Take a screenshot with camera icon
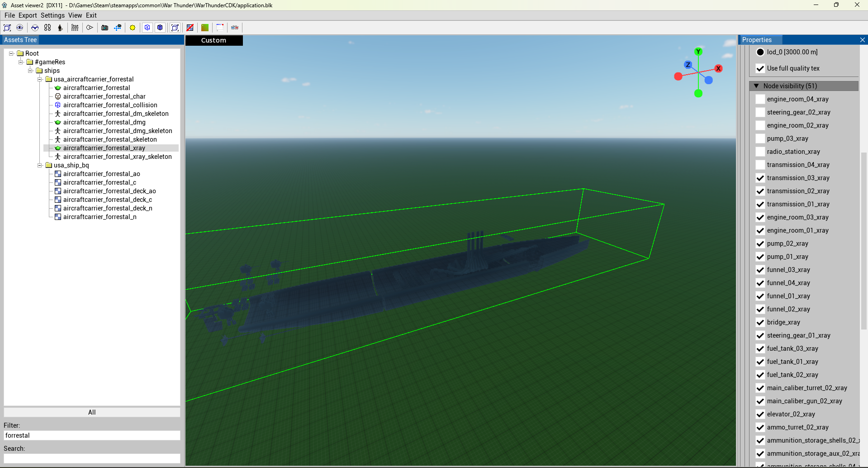The height and width of the screenshot is (468, 868). click(104, 28)
